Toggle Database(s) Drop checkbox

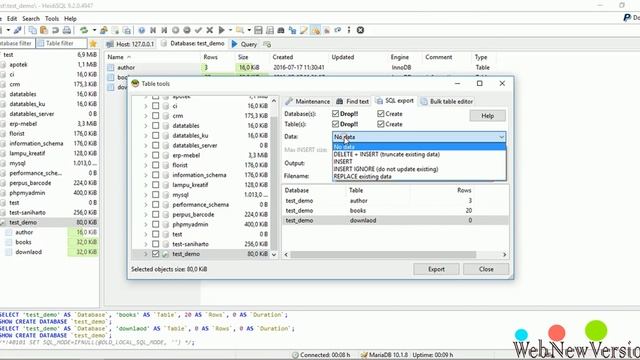[336, 113]
